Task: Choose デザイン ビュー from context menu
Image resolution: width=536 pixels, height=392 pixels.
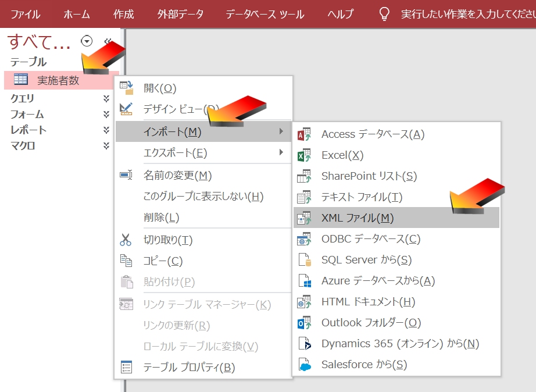Action: (203, 109)
